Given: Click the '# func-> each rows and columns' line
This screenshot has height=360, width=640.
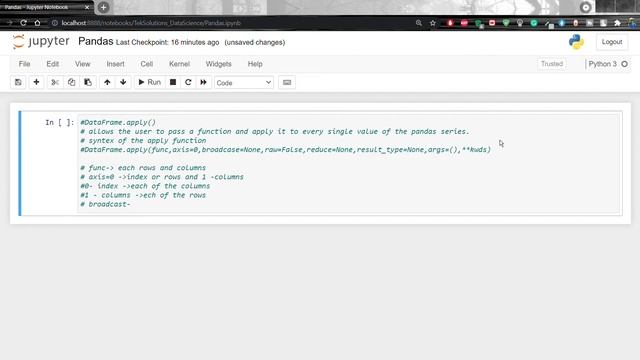Looking at the screenshot, I should [x=143, y=168].
